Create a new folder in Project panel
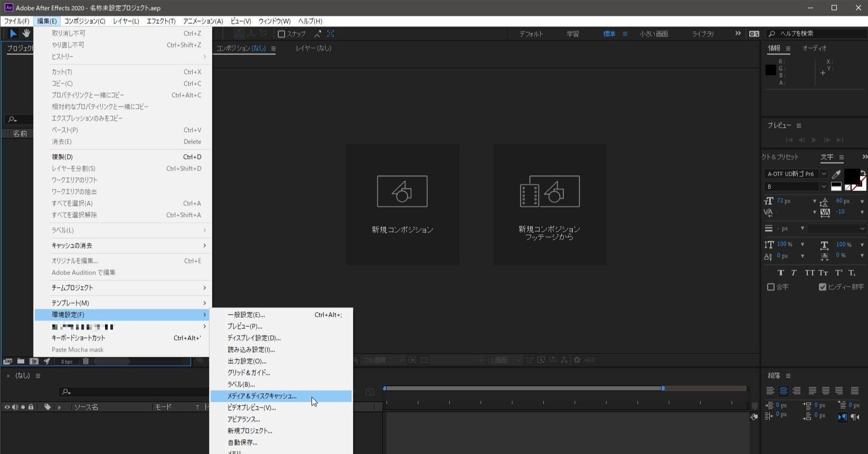Image resolution: width=868 pixels, height=454 pixels. pos(21,361)
